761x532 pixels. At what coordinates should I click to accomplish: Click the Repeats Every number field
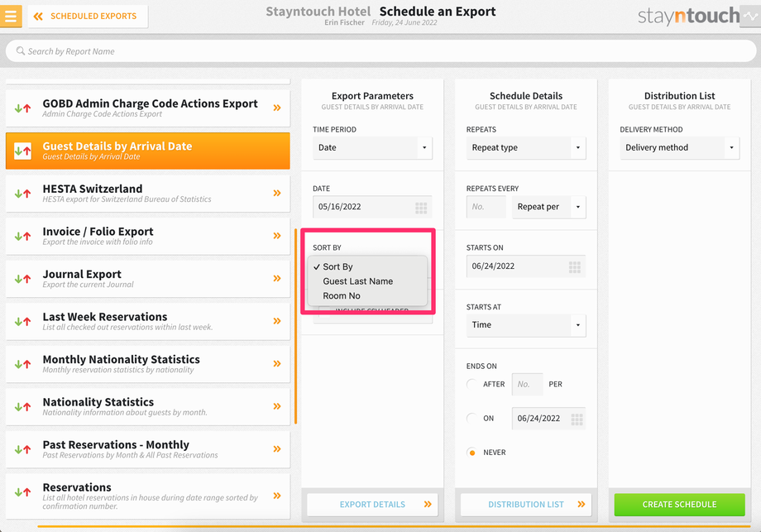(x=486, y=208)
